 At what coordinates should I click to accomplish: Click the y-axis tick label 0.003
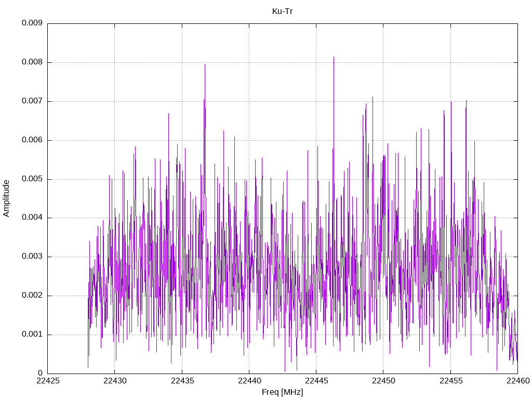[32, 257]
